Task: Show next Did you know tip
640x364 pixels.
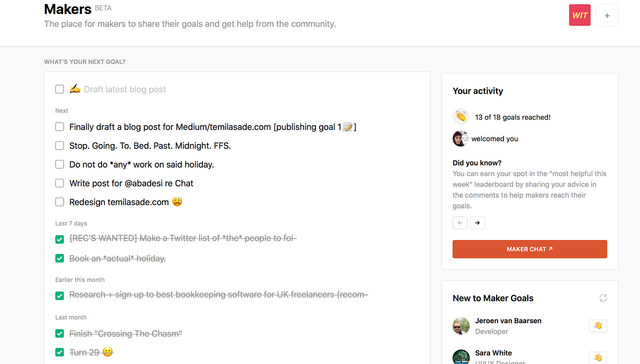Action: (x=478, y=223)
